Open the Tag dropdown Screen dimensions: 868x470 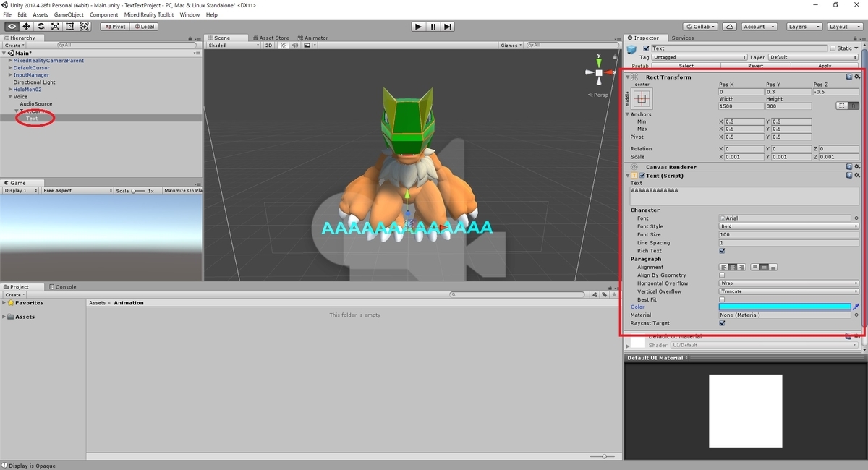[x=699, y=57]
